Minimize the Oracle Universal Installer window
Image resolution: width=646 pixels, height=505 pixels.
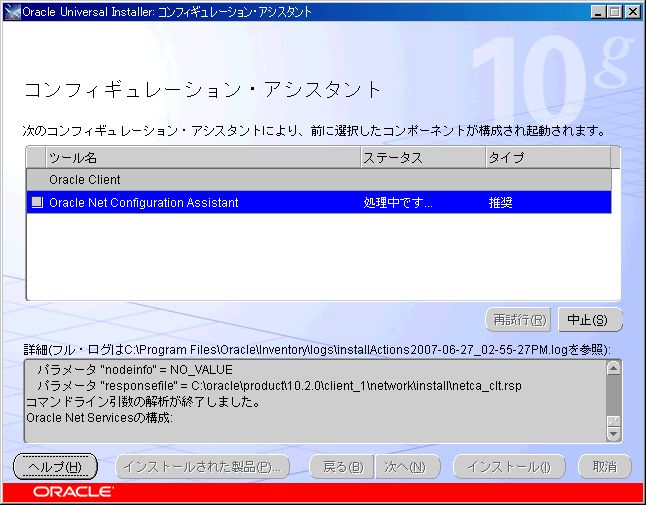(x=598, y=12)
